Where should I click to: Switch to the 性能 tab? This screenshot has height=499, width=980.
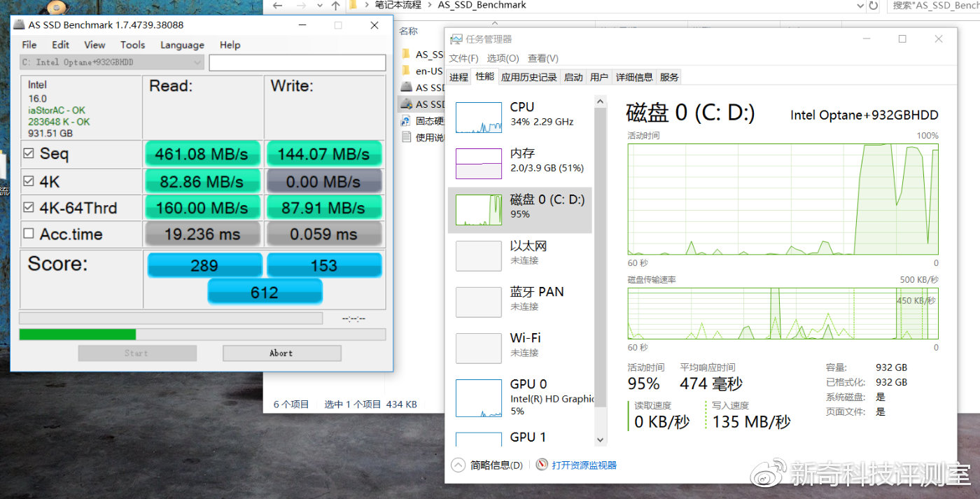point(484,76)
